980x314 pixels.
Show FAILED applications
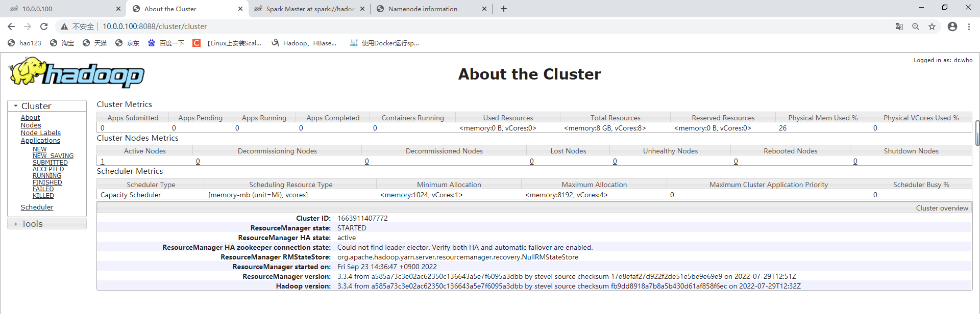coord(43,189)
